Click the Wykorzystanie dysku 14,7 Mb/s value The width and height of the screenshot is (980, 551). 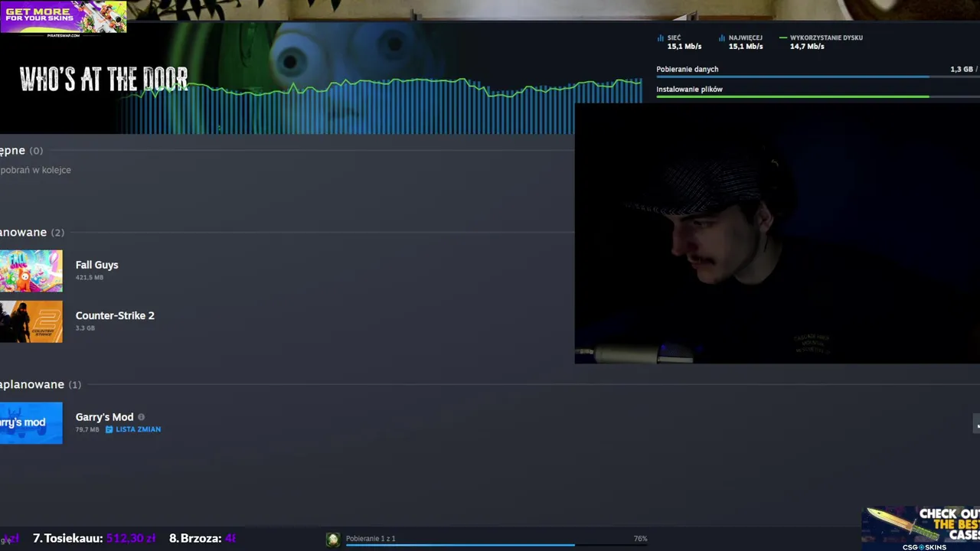807,47
